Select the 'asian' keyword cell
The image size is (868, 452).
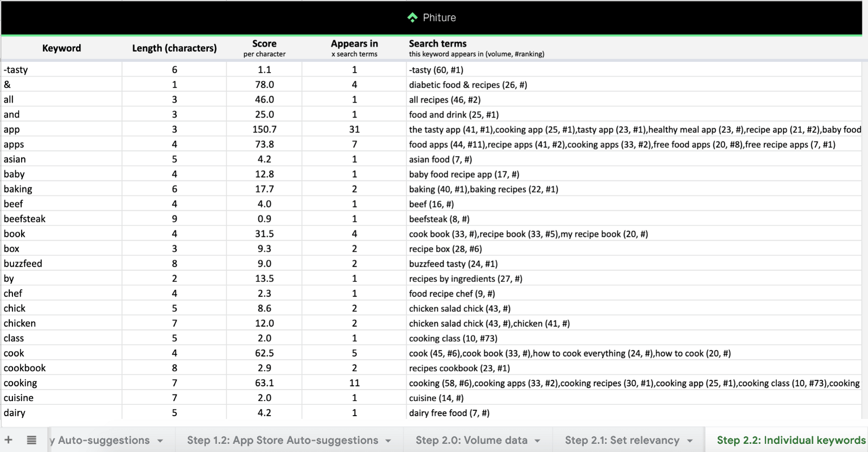coord(61,159)
